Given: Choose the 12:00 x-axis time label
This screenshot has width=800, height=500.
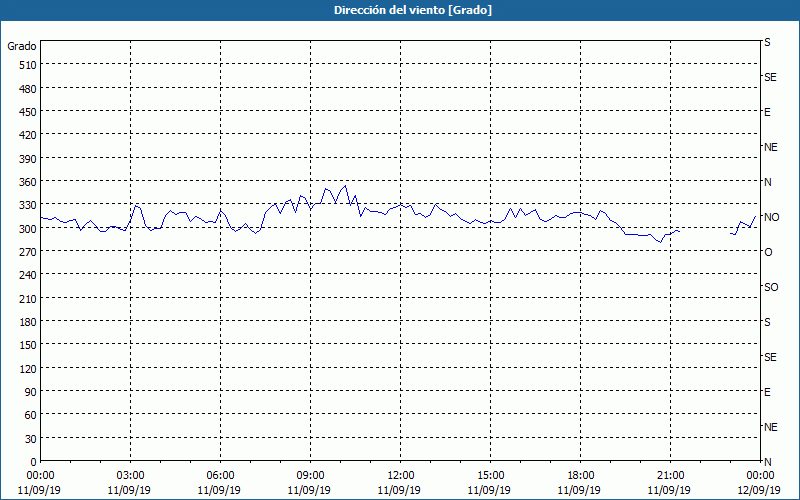Looking at the screenshot, I should tap(401, 476).
